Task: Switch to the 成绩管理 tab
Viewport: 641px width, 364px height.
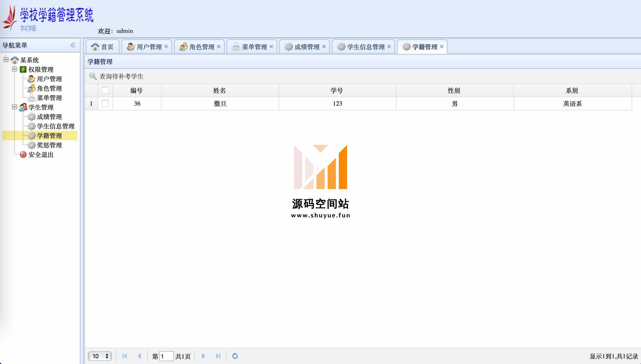Action: [304, 47]
